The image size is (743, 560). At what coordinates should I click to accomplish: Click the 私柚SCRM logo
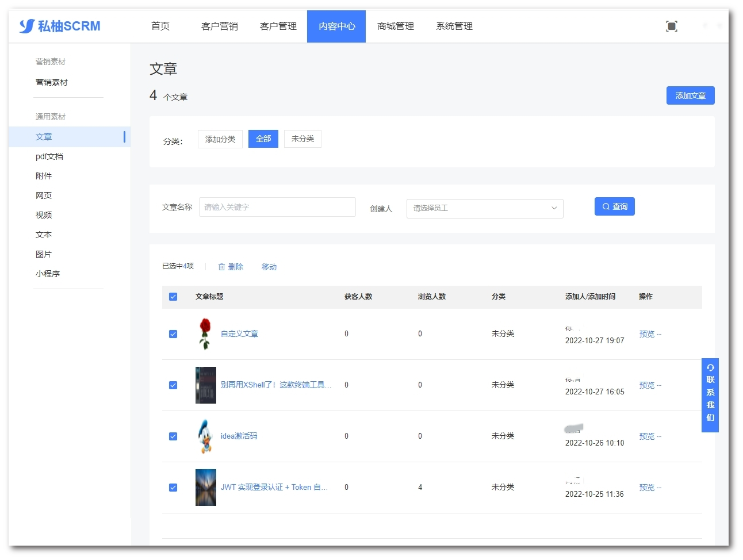(60, 26)
